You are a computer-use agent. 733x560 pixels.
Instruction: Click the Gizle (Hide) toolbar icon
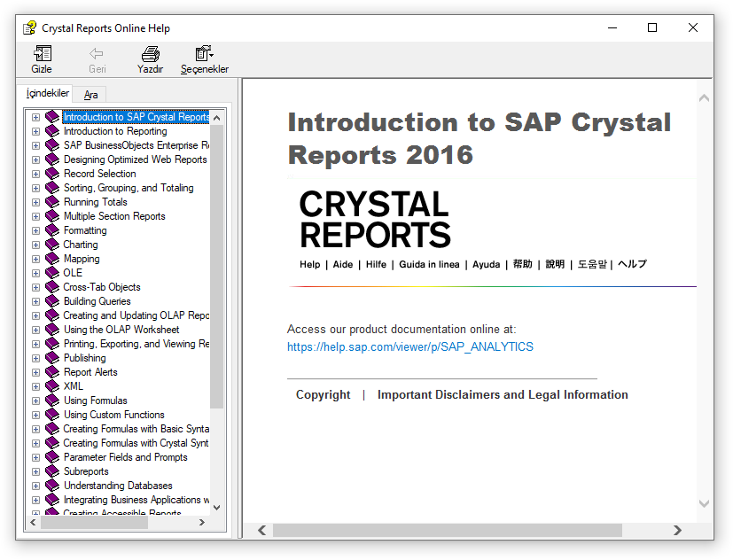(x=42, y=54)
